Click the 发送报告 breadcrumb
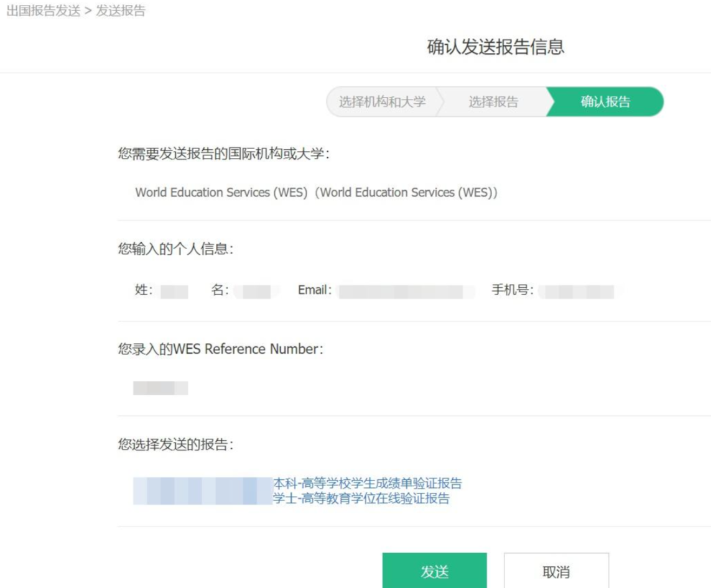Viewport: 711px width, 588px height. pyautogui.click(x=121, y=11)
